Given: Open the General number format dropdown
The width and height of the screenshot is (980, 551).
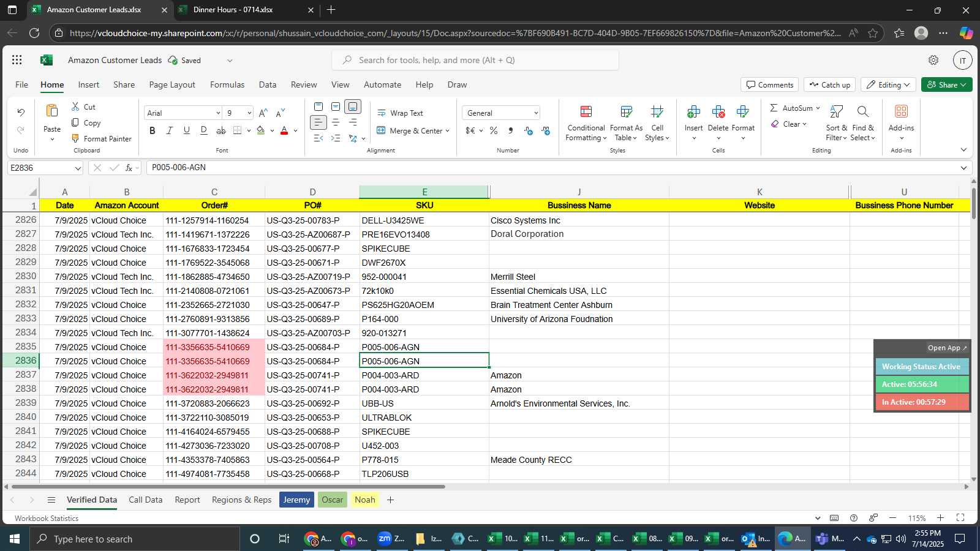Looking at the screenshot, I should pyautogui.click(x=536, y=113).
